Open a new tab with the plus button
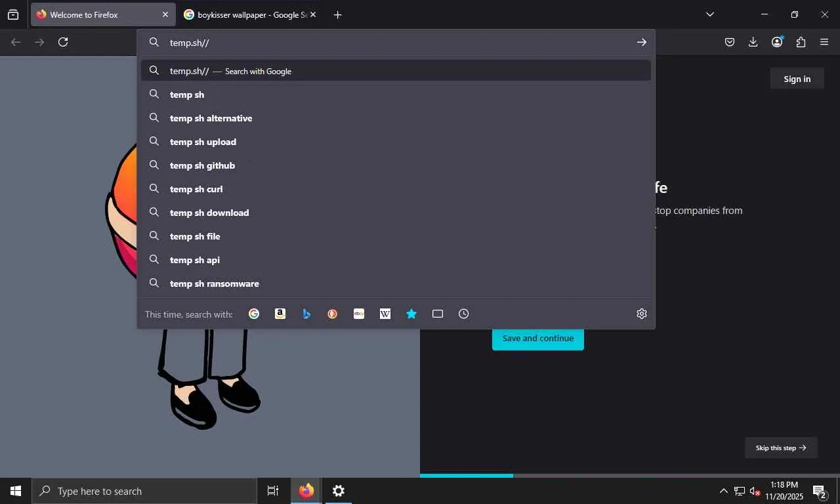The image size is (840, 504). (x=337, y=14)
